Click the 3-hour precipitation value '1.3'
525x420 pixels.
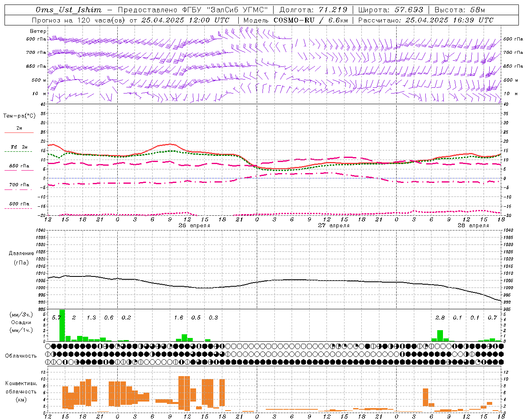[x=91, y=318]
